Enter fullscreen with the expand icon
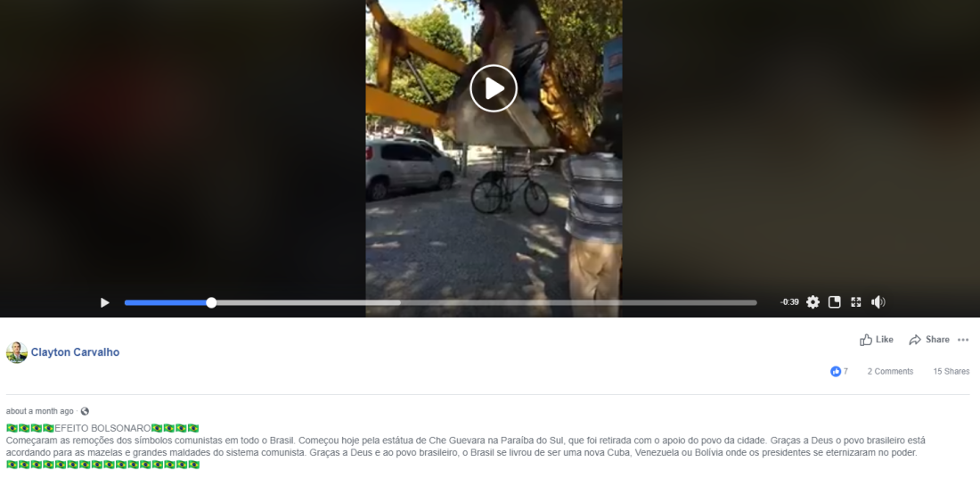The image size is (980, 478). 856,302
